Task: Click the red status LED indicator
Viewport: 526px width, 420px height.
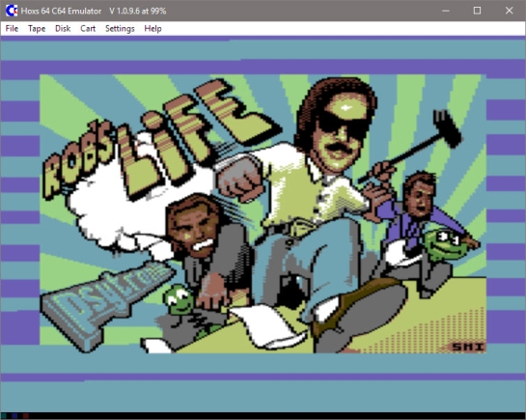Action: 25,416
